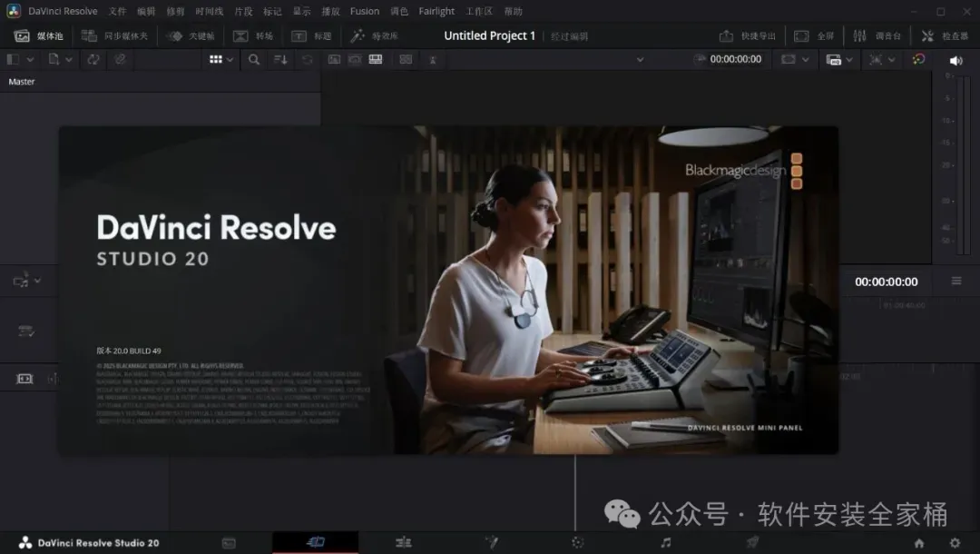Viewport: 980px width, 554px height.
Task: Toggle the 标题 titles panel
Action: (x=311, y=35)
